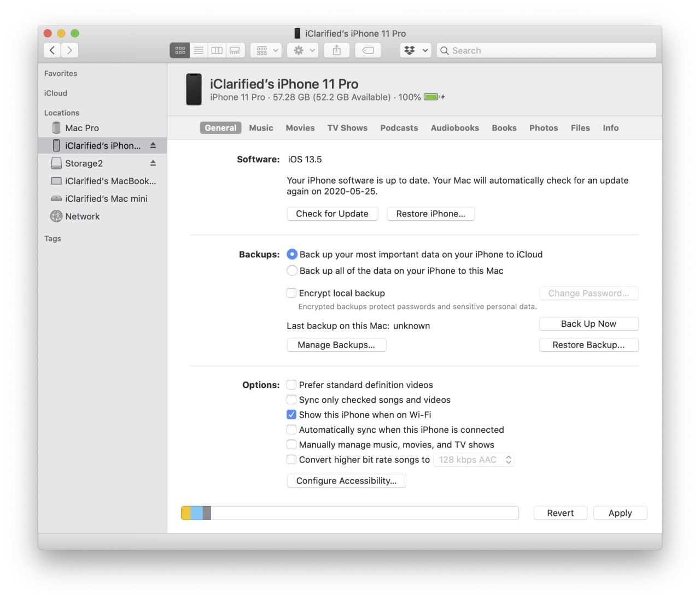Click the Edit Tags toolbar icon
The image size is (700, 600).
point(368,50)
